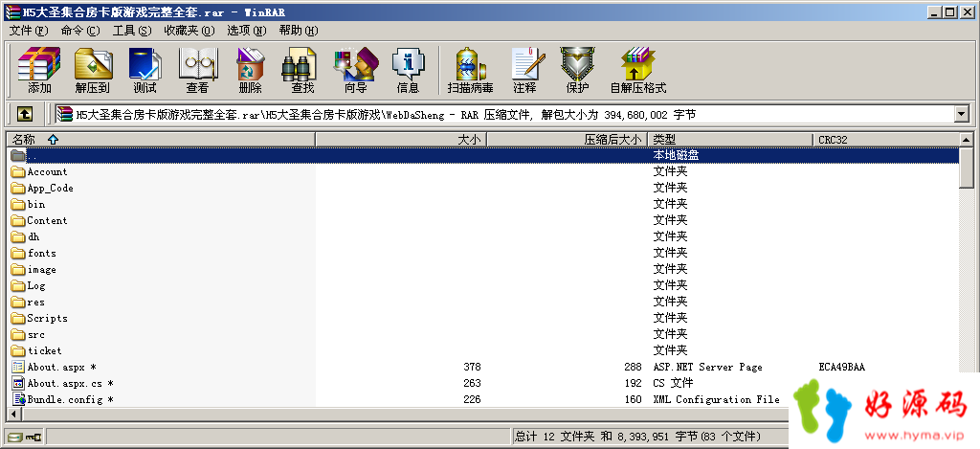Click the SFX (自解压格式) icon

click(x=638, y=70)
